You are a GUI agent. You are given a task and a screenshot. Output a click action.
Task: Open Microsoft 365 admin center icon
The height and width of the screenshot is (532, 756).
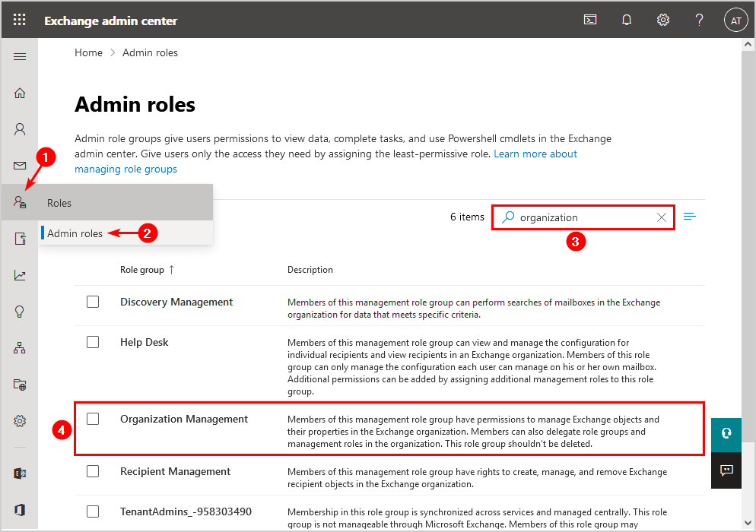pyautogui.click(x=20, y=510)
